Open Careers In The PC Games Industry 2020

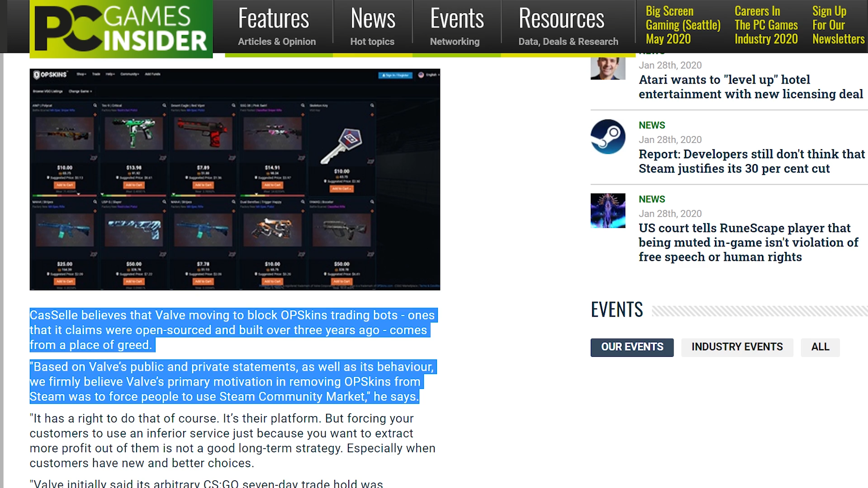tap(766, 25)
